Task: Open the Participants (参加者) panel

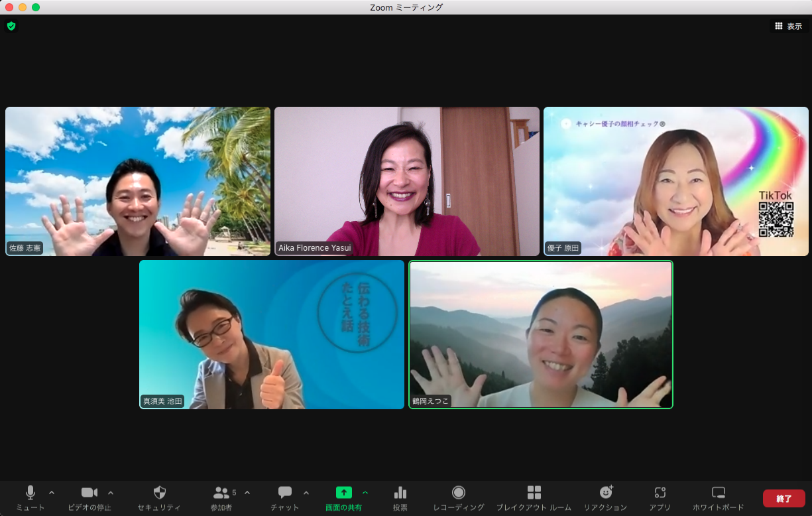Action: click(x=221, y=493)
